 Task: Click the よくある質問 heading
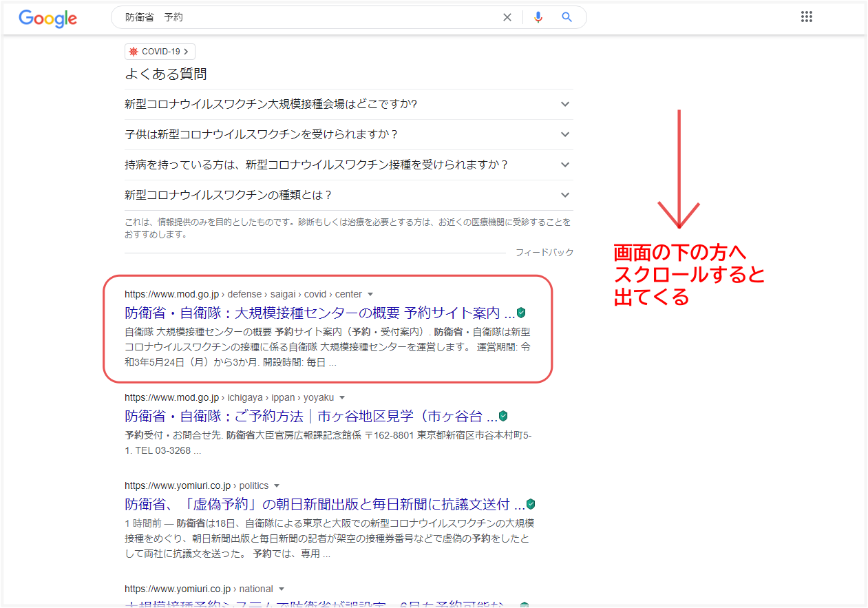click(x=166, y=74)
